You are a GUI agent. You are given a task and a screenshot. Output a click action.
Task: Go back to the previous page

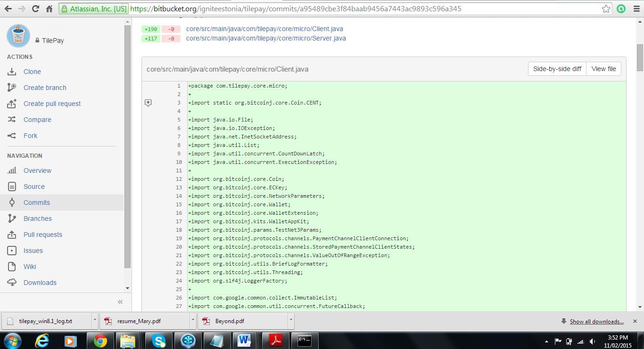[x=8, y=9]
